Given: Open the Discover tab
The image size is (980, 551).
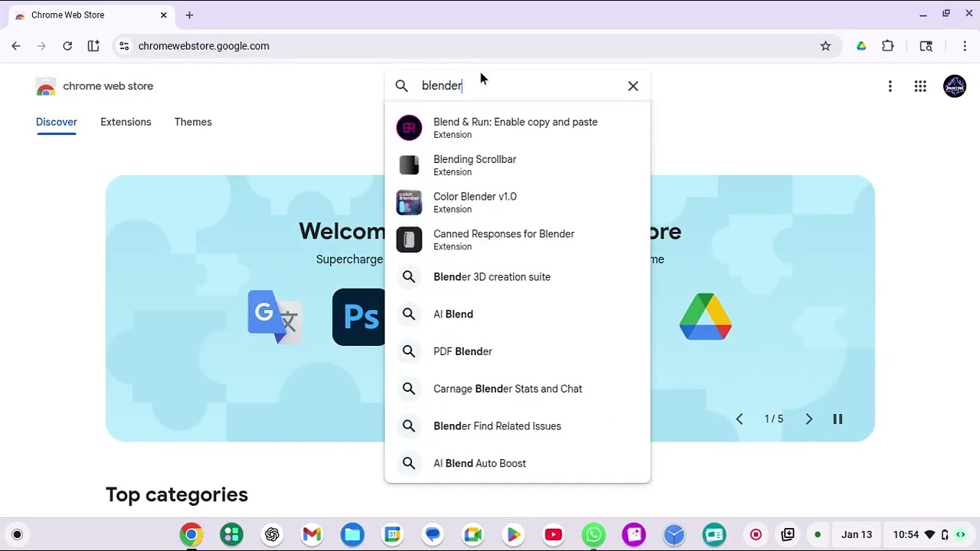Looking at the screenshot, I should coord(57,122).
